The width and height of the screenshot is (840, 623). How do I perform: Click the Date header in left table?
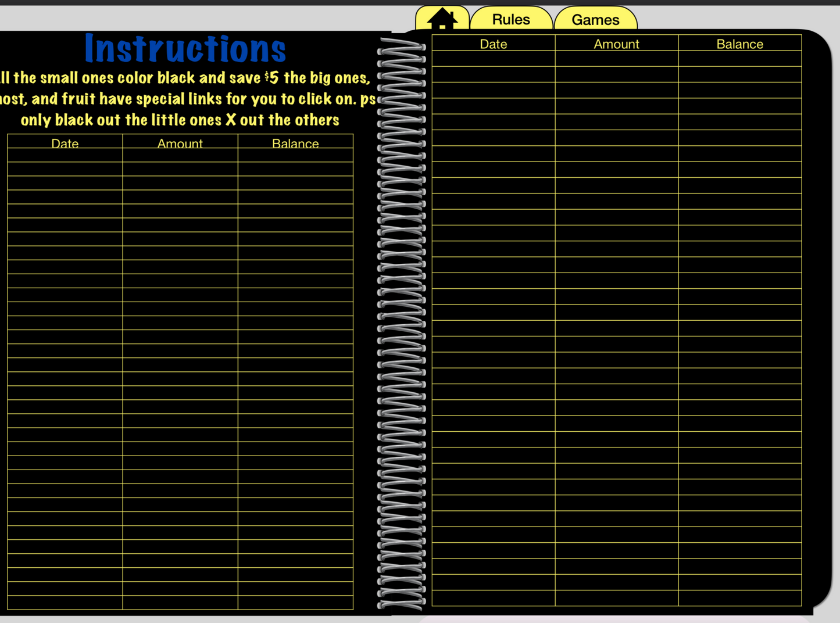[65, 143]
